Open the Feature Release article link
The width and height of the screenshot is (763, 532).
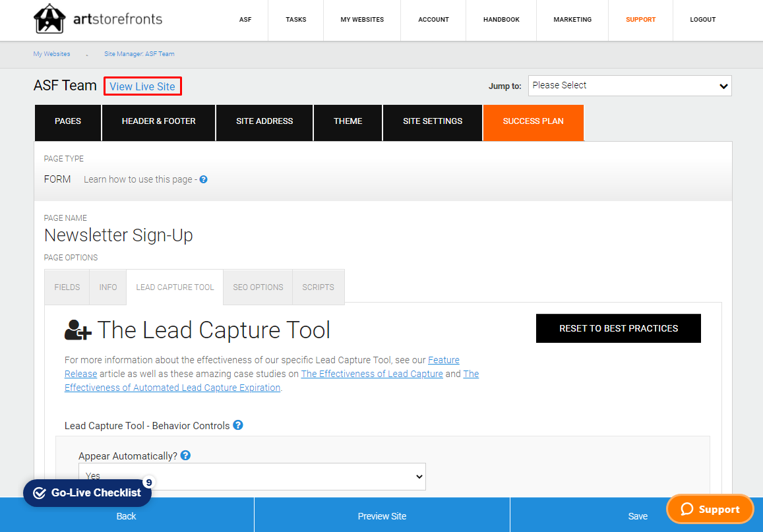[x=443, y=361]
